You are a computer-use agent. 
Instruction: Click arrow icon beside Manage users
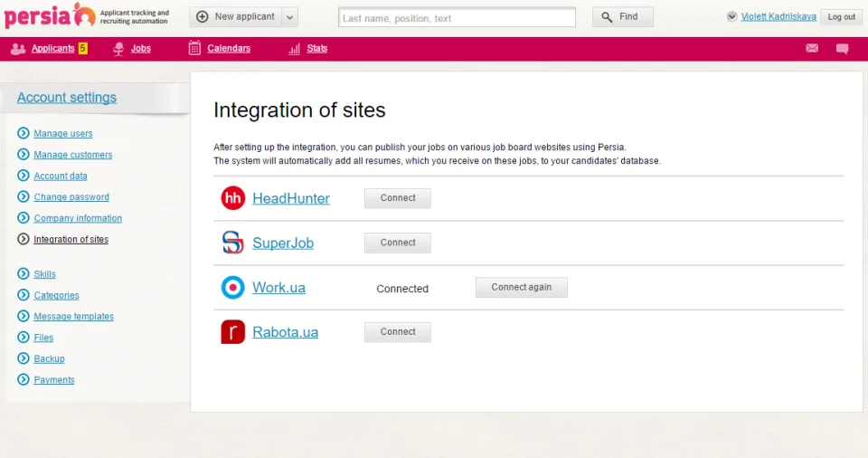coord(24,133)
